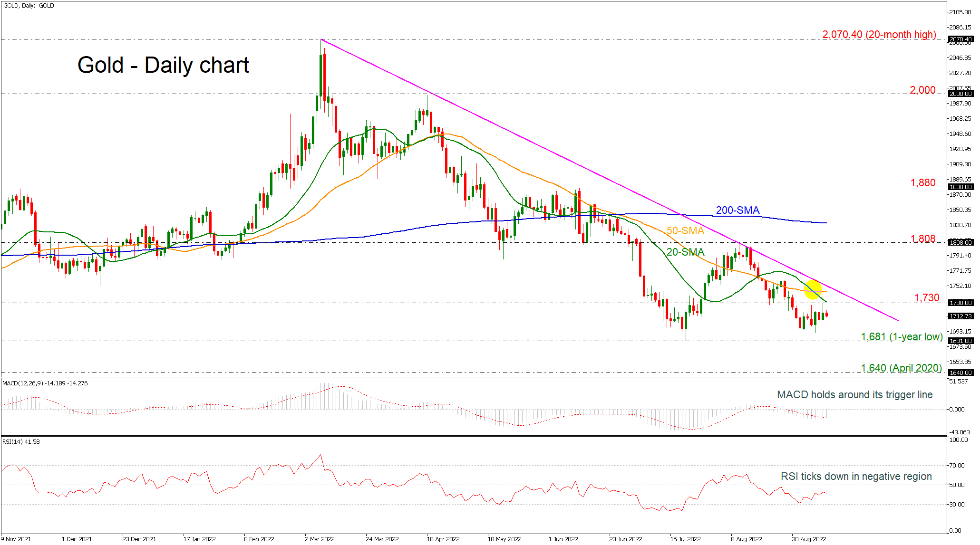Click the 1,640 April 2020 label
Screen dimensions: 980x545
tap(901, 368)
